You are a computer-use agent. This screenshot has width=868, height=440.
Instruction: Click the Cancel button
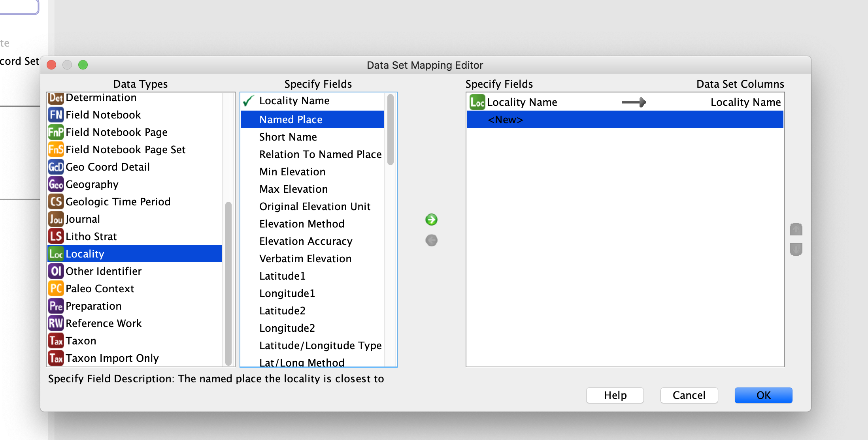point(689,395)
